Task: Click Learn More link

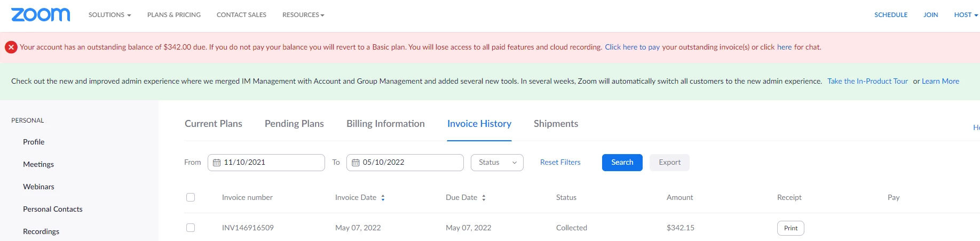Action: [x=941, y=81]
